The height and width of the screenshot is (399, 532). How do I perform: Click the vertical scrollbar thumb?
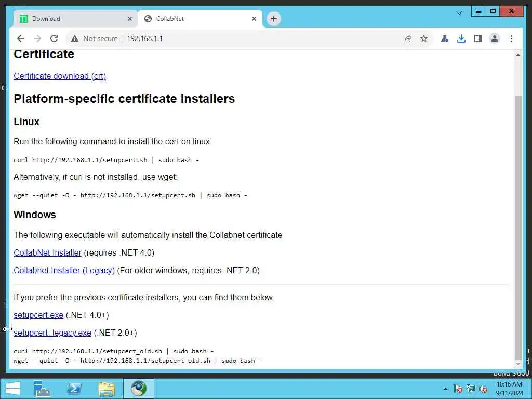click(518, 228)
